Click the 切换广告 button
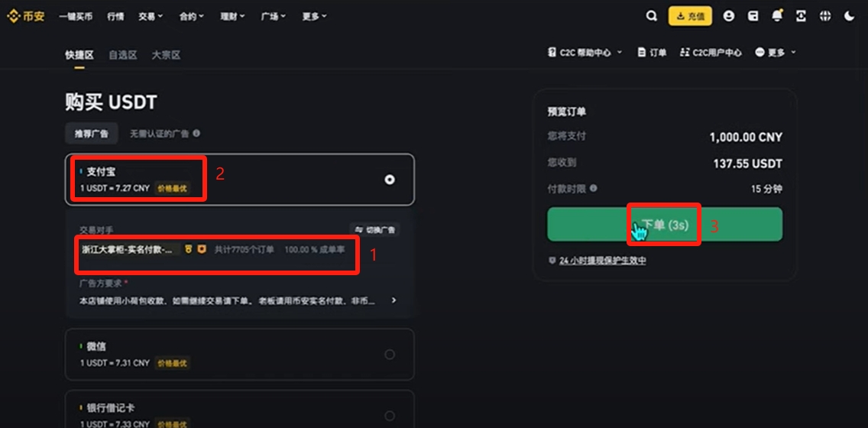Screen dimensions: 868x428 [x=374, y=229]
